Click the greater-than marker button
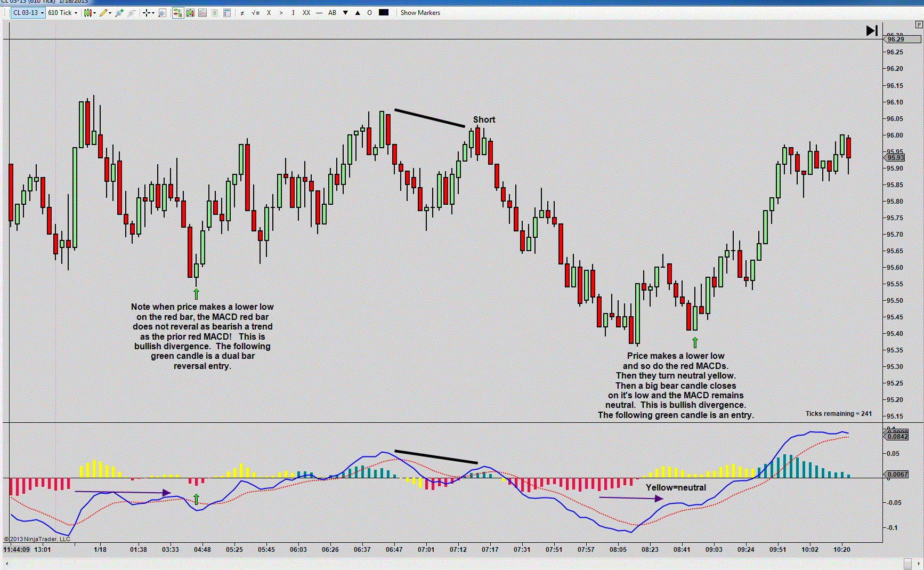Image resolution: width=924 pixels, height=570 pixels. coord(281,13)
